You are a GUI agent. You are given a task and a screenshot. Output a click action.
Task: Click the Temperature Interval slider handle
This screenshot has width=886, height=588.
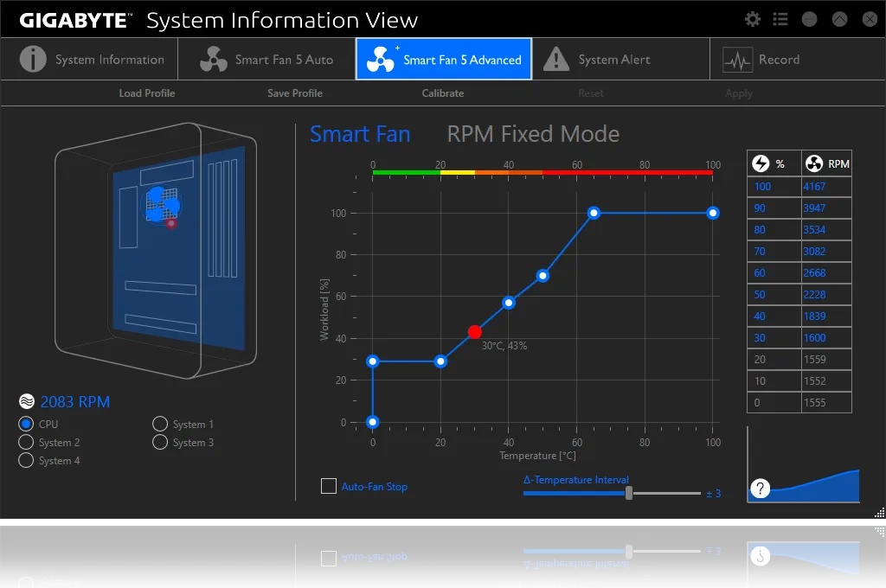(629, 493)
